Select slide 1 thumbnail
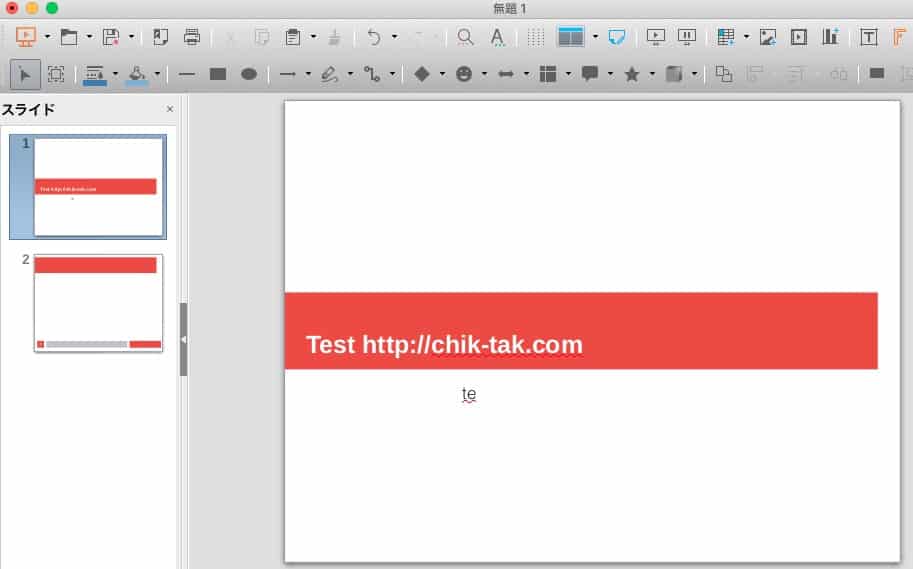 [98, 187]
